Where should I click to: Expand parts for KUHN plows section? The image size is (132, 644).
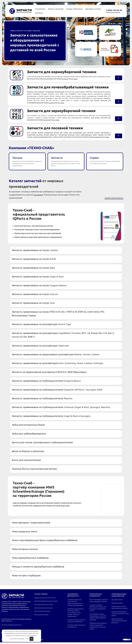(66, 259)
